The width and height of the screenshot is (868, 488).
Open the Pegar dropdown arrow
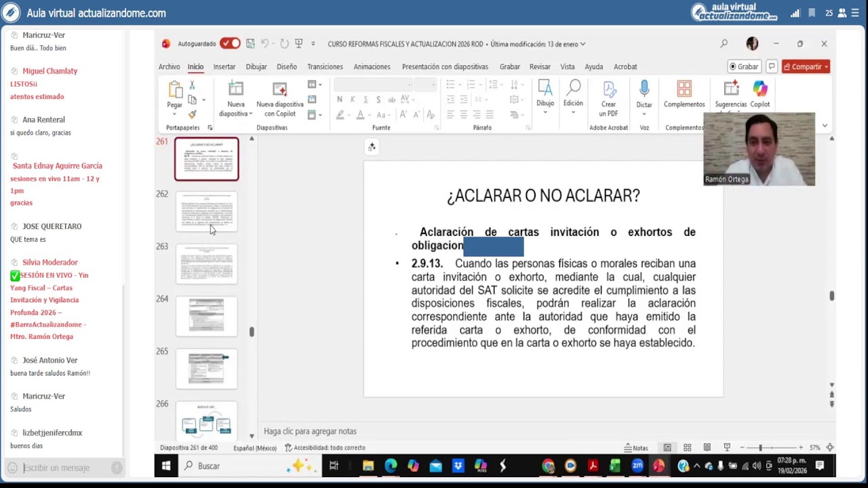(175, 113)
